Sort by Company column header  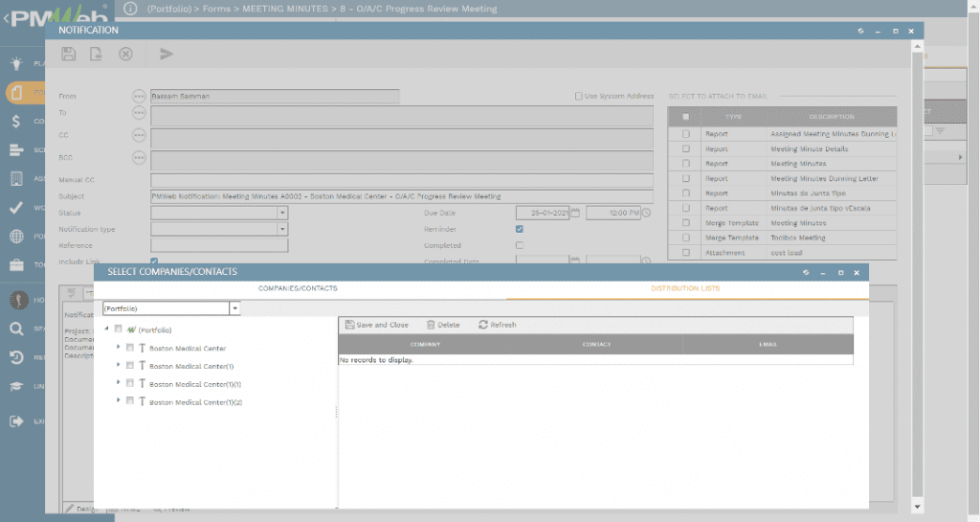coord(426,345)
